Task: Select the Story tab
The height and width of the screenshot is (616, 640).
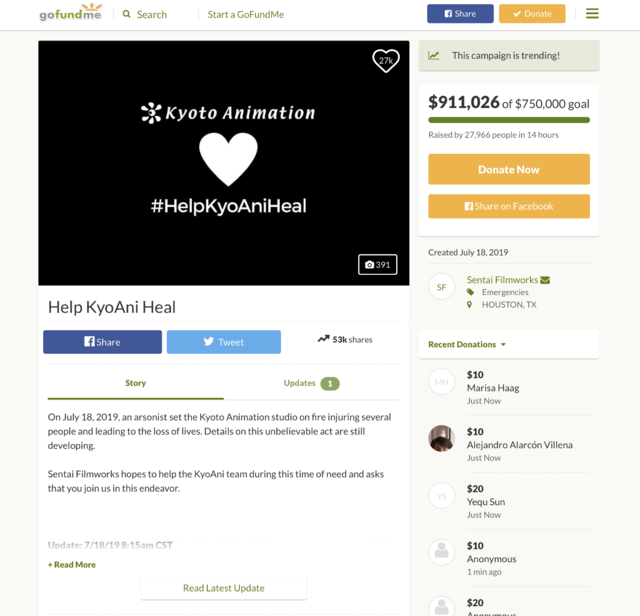Action: tap(136, 383)
